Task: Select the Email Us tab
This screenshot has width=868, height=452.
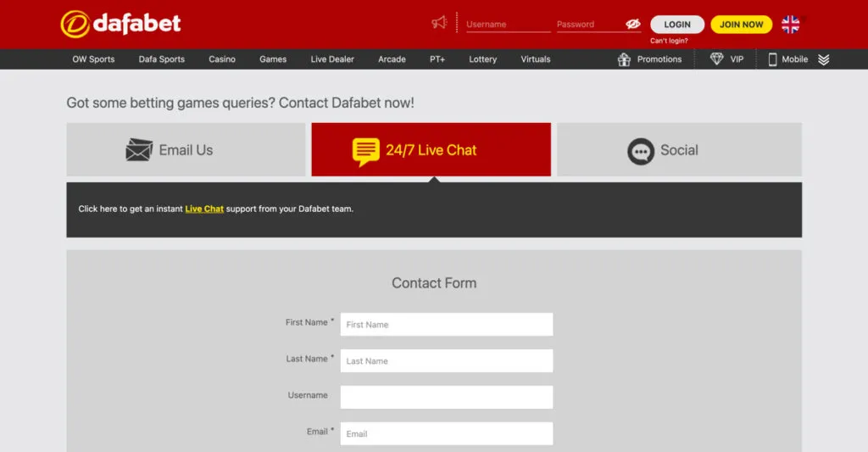Action: [x=186, y=149]
